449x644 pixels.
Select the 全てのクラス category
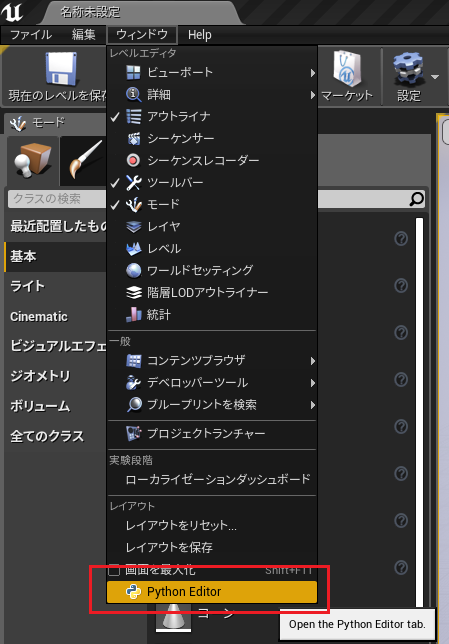[x=56, y=436]
